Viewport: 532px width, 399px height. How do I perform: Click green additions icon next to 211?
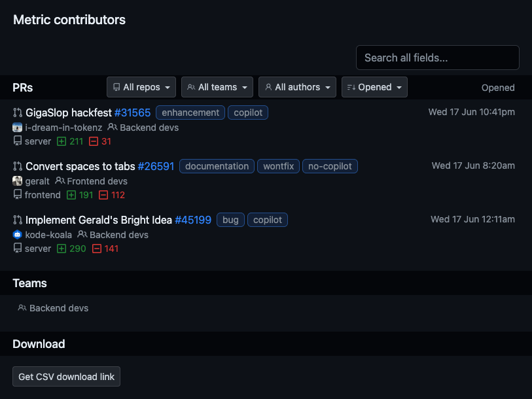click(x=62, y=141)
